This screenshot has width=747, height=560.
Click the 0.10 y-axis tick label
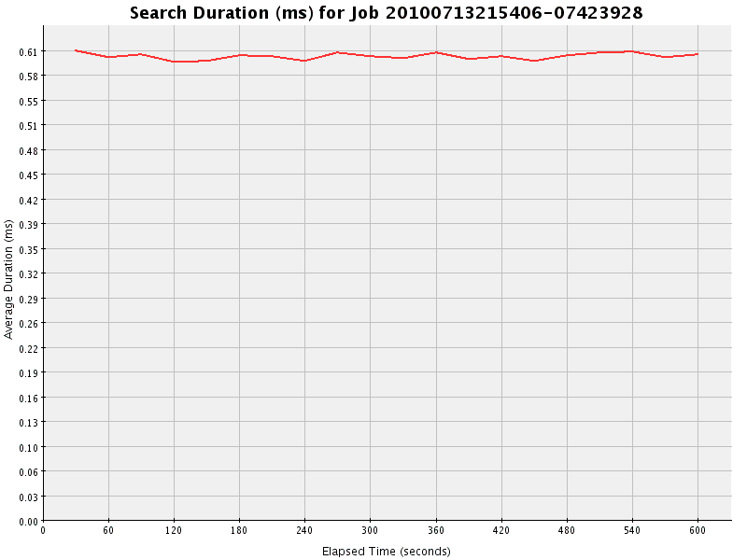(28, 448)
